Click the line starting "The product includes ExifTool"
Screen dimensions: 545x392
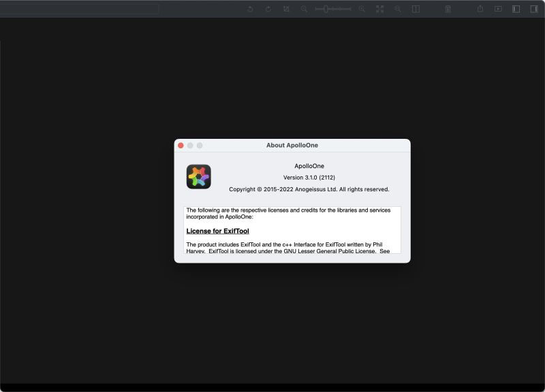(x=284, y=244)
